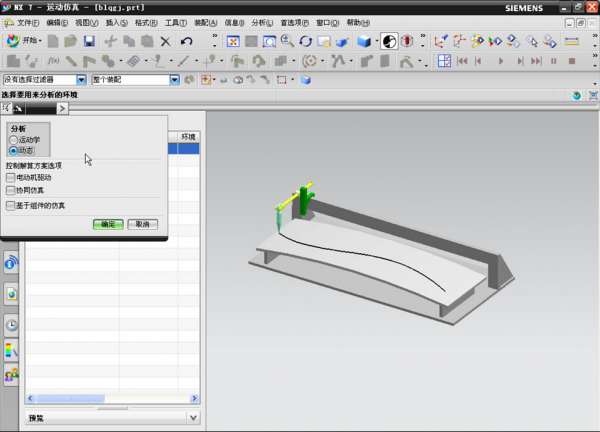
Task: Click the navigator horizontal scrollbar right arrow
Action: (x=194, y=398)
